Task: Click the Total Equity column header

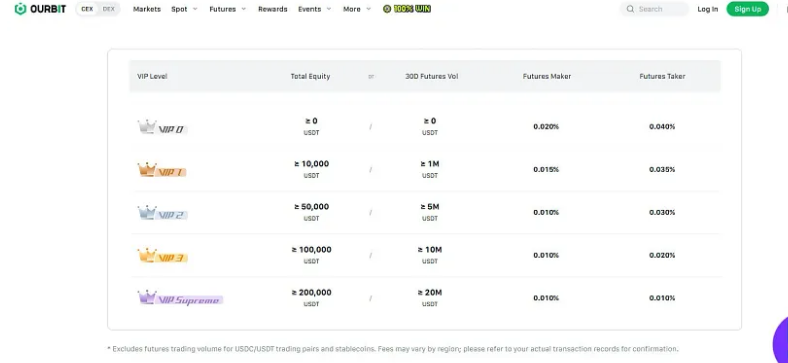Action: [x=311, y=76]
